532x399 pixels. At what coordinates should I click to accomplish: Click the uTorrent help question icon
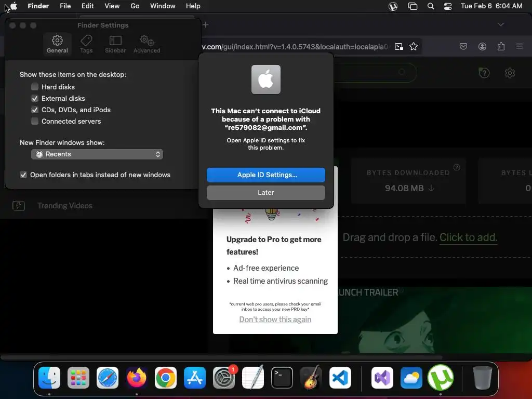click(x=484, y=73)
